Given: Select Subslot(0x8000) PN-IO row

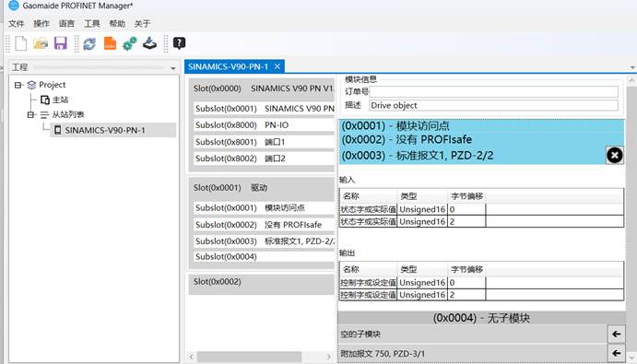Looking at the screenshot, I should [x=264, y=125].
